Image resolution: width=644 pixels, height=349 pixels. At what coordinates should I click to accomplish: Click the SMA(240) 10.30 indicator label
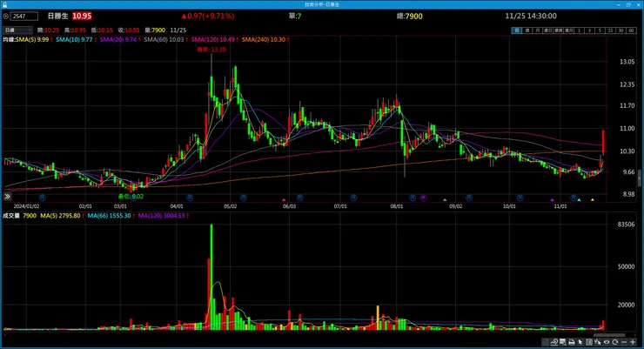[265, 40]
